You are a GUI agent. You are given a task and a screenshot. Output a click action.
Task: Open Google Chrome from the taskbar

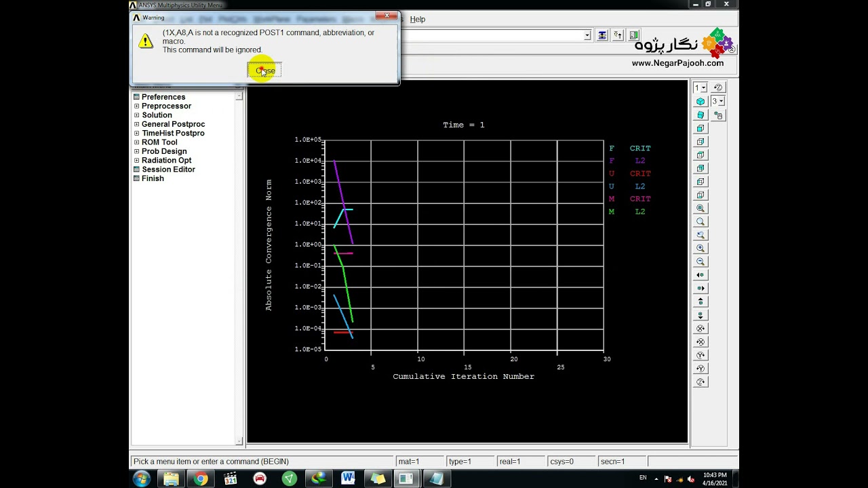pyautogui.click(x=201, y=479)
